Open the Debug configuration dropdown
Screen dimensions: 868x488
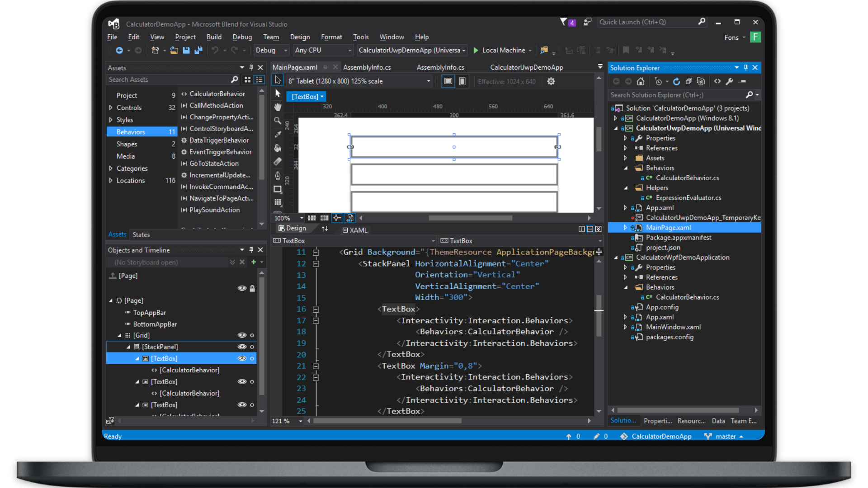[271, 50]
